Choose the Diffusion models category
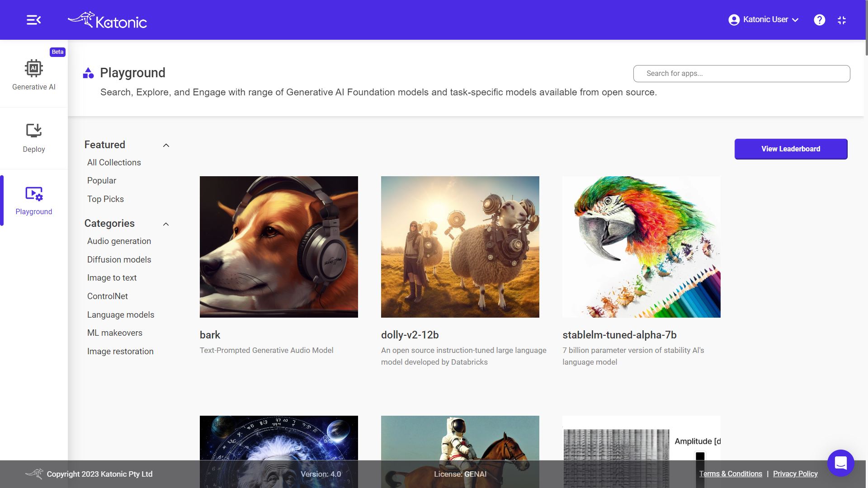 point(119,260)
